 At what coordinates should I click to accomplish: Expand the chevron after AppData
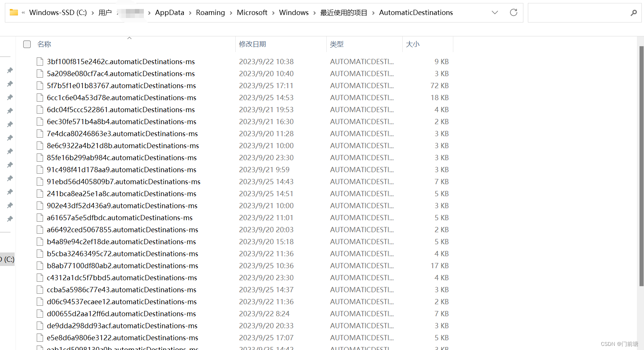(x=190, y=13)
